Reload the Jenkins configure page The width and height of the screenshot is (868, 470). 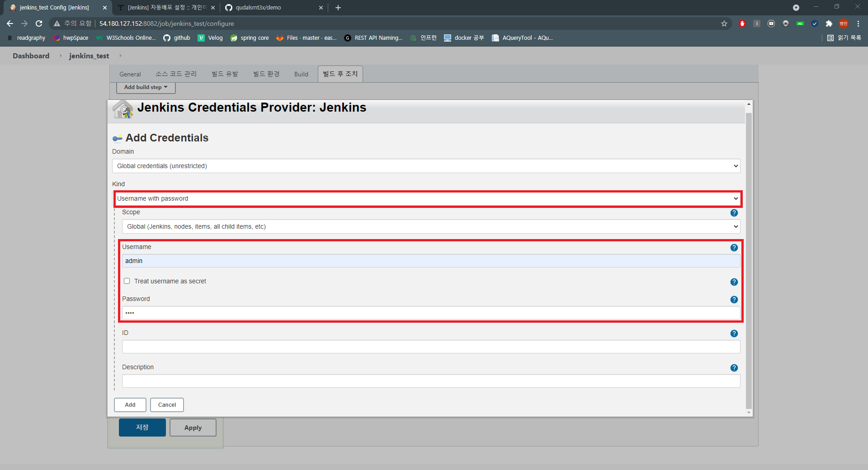pos(39,23)
